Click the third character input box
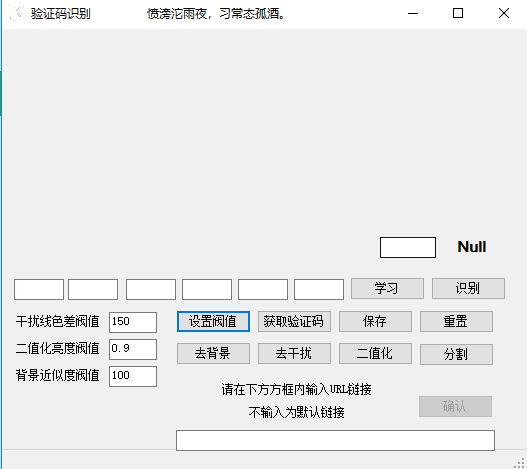 [x=151, y=289]
